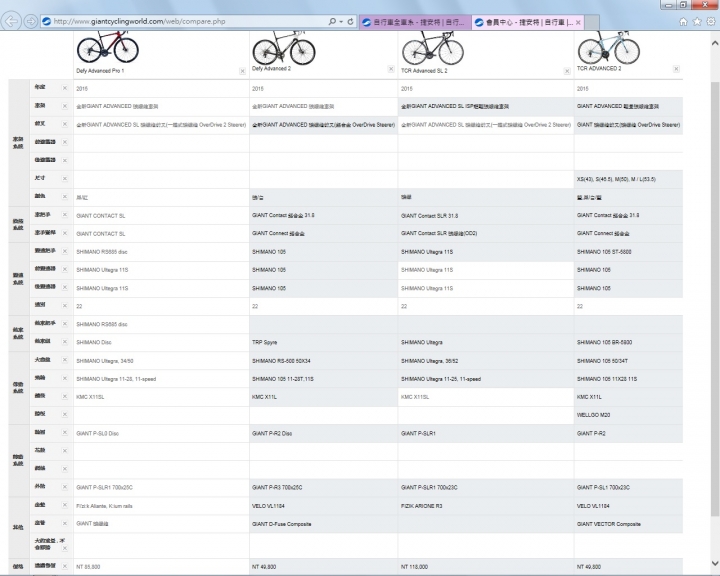Open the browser Tools gear icon
720x576 pixels.
click(711, 22)
